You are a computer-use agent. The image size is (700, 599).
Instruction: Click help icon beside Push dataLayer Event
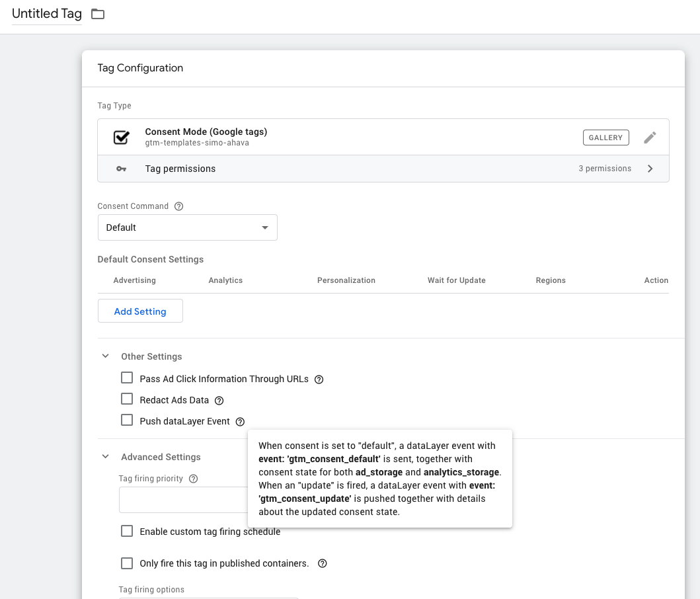pyautogui.click(x=240, y=422)
